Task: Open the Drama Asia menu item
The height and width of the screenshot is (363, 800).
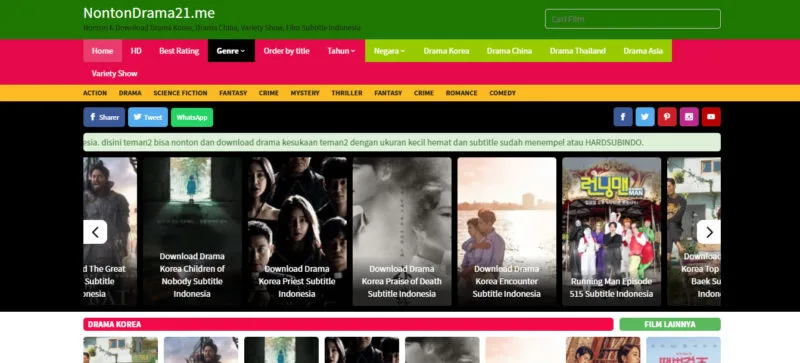Action: [x=643, y=51]
